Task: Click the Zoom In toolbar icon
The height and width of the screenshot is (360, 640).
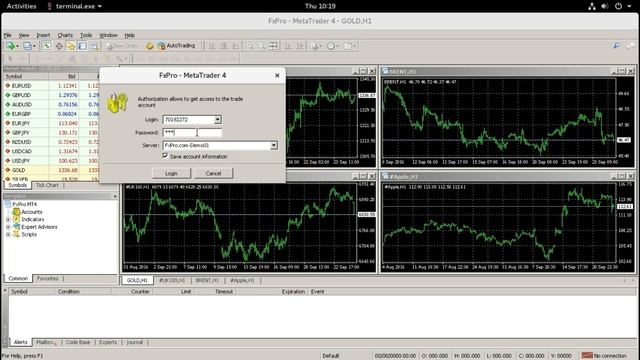Action: (249, 46)
